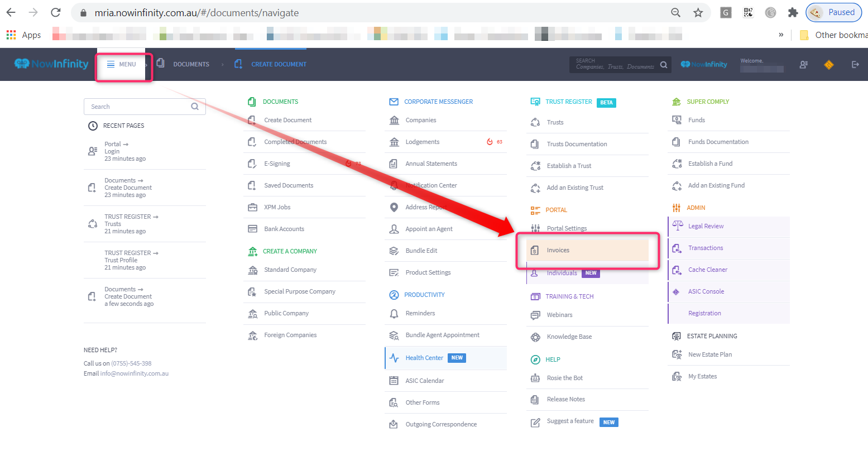
Task: Click the Bank Accounts card icon
Action: click(252, 229)
